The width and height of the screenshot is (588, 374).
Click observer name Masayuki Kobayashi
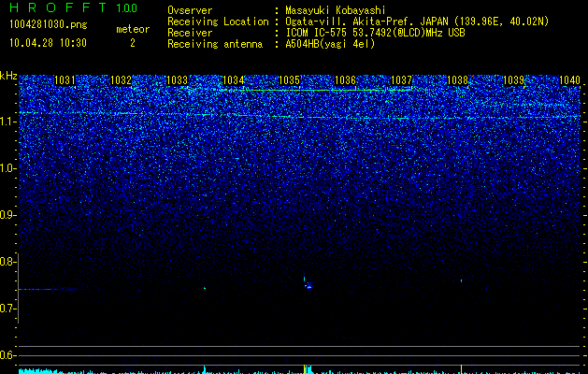336,10
